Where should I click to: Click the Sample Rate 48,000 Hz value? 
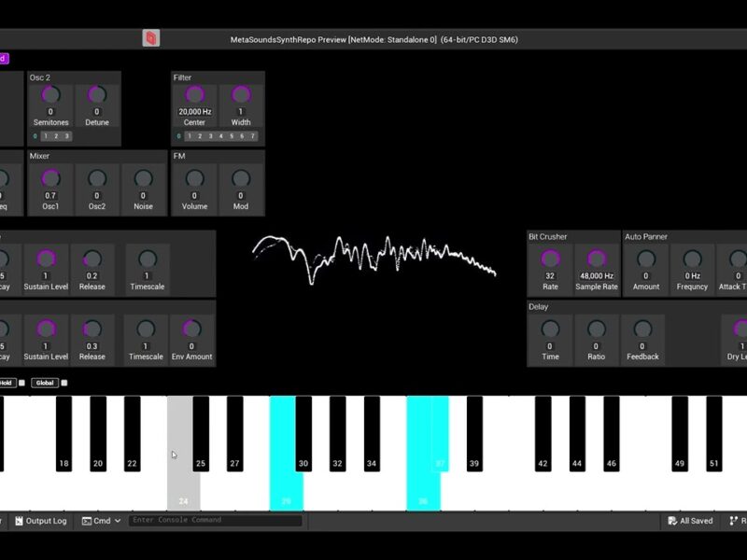click(x=597, y=276)
